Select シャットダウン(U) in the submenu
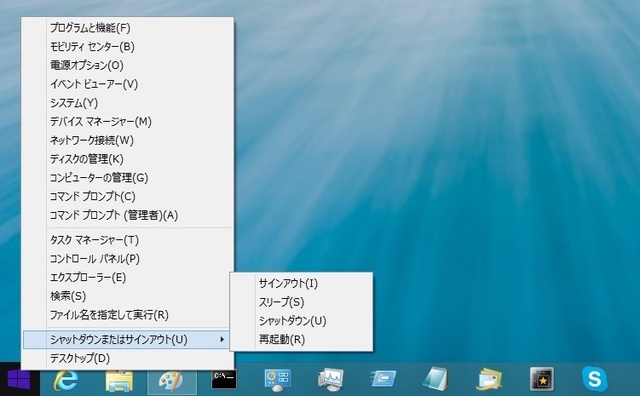 [302, 321]
